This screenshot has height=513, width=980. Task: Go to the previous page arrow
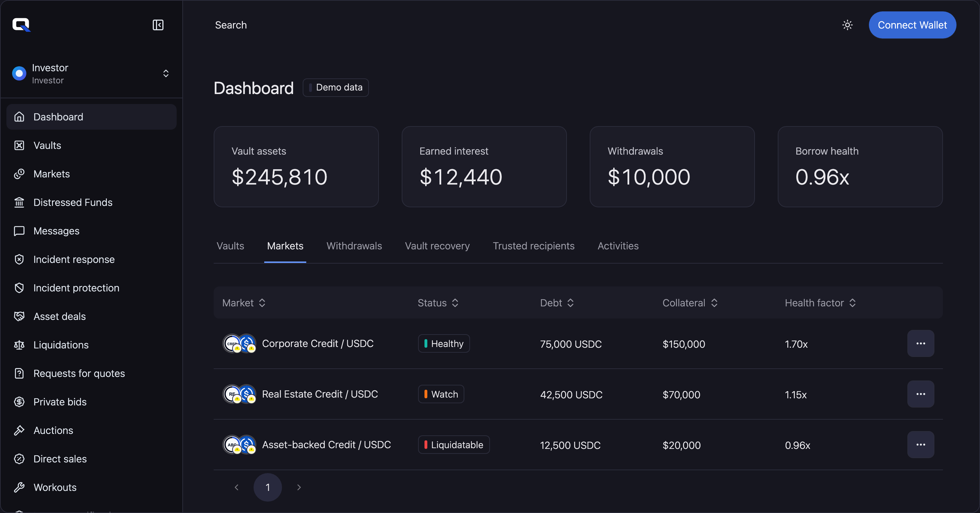click(x=236, y=487)
